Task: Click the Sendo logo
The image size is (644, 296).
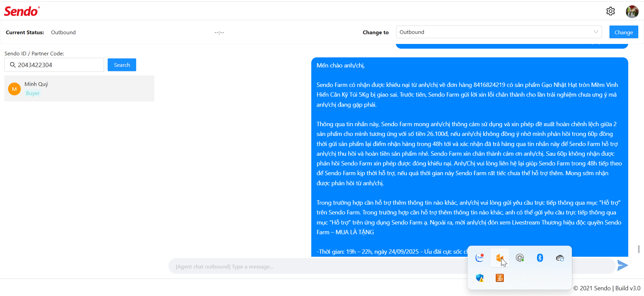Action: click(x=22, y=11)
